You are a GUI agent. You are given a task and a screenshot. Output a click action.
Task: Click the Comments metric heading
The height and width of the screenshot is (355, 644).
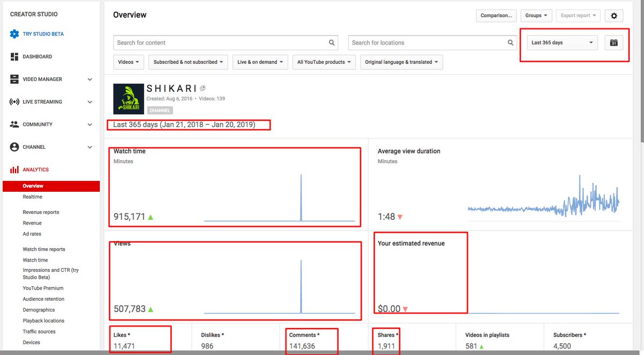(304, 335)
